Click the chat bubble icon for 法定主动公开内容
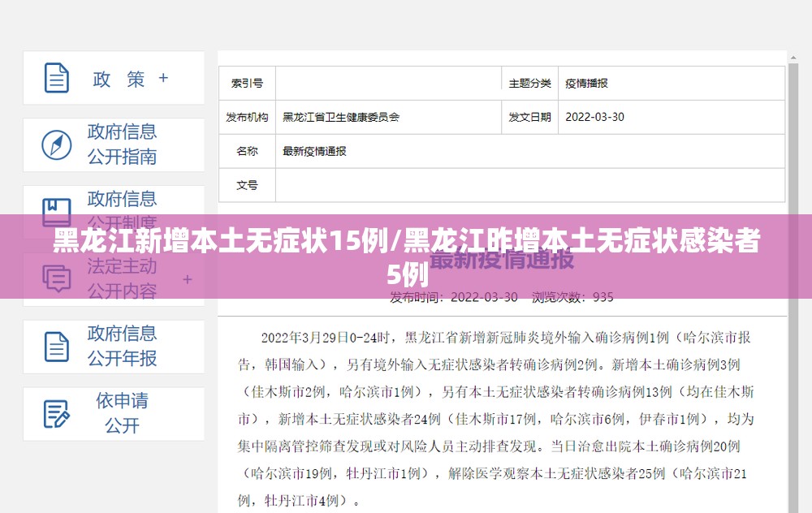This screenshot has height=513, width=812. point(57,278)
